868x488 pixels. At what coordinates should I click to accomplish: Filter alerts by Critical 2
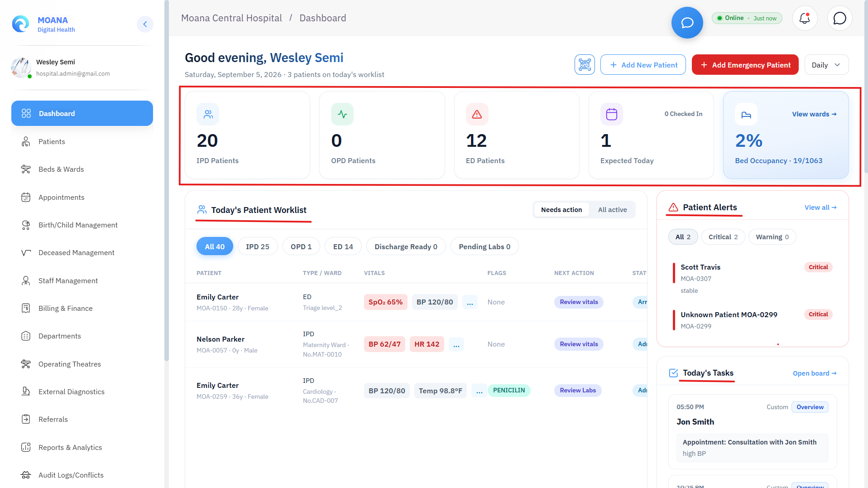[723, 237]
